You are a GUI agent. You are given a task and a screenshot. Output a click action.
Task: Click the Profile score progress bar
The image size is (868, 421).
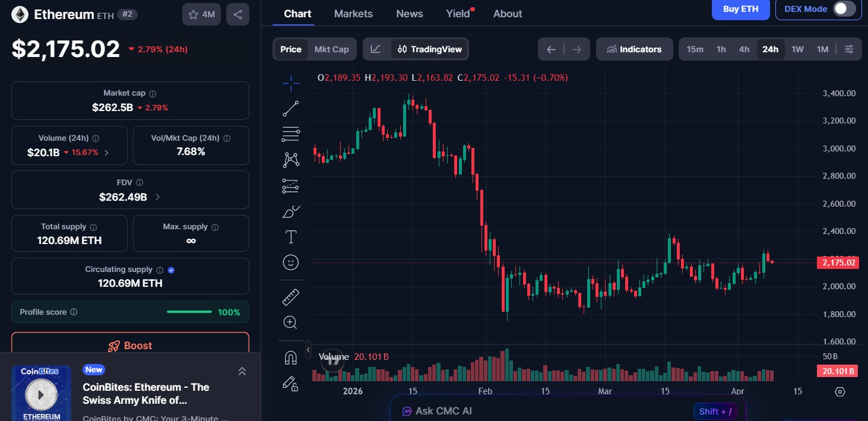(x=189, y=312)
